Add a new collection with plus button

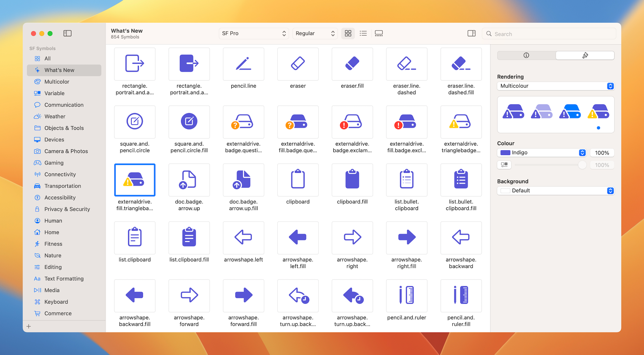[x=29, y=326]
